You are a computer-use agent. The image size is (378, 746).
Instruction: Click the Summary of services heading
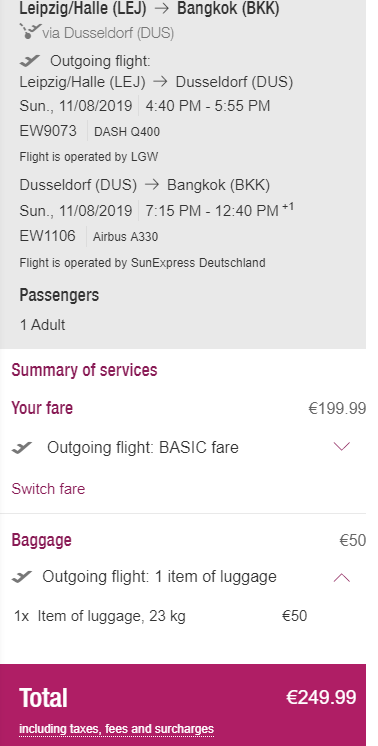84,370
